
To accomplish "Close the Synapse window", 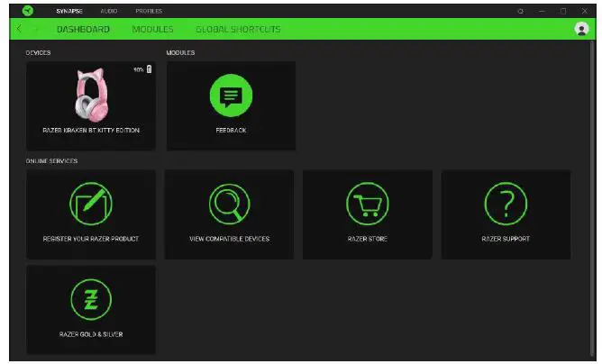I will (x=584, y=11).
